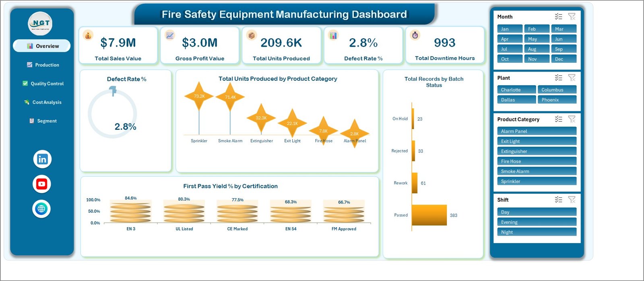
Task: Filter by Extinguisher slicer item
Action: point(537,151)
